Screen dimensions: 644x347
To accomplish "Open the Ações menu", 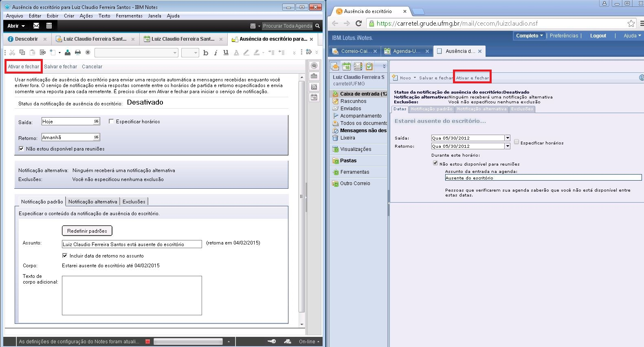I will (x=86, y=16).
